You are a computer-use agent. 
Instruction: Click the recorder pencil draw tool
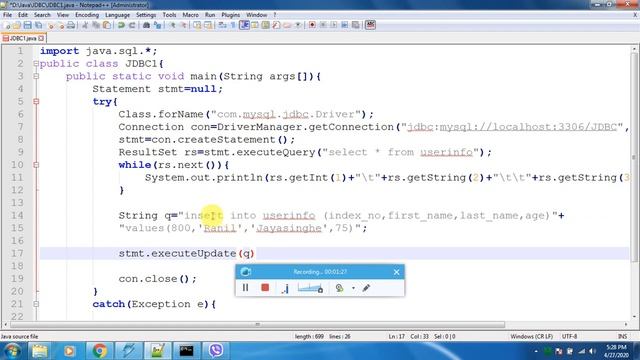point(366,288)
